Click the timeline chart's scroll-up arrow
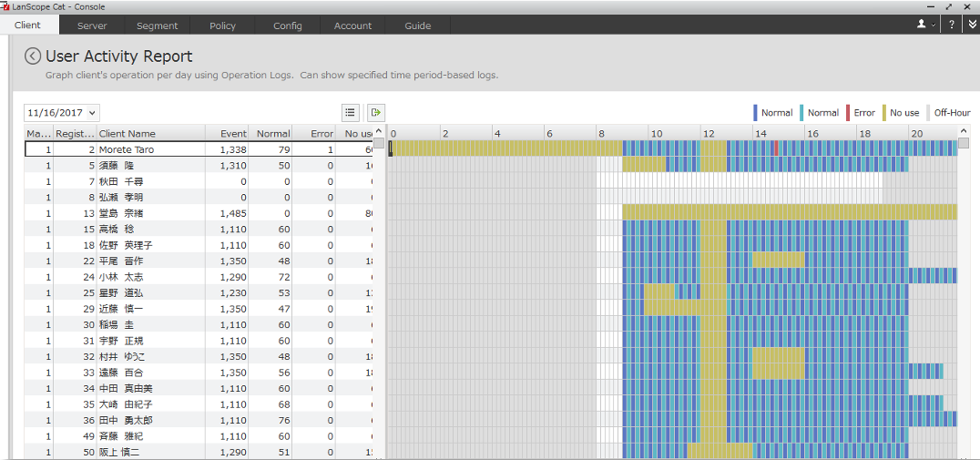The height and width of the screenshot is (460, 980). tap(964, 133)
